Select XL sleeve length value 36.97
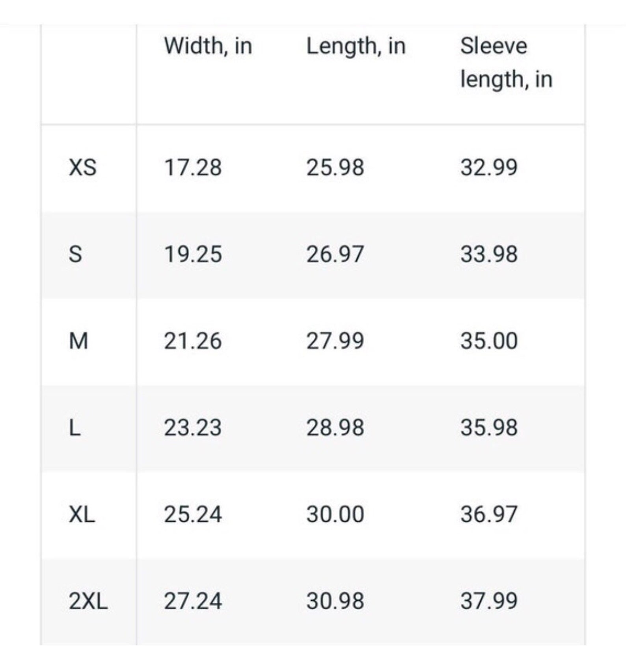The height and width of the screenshot is (672, 626). [x=489, y=514]
